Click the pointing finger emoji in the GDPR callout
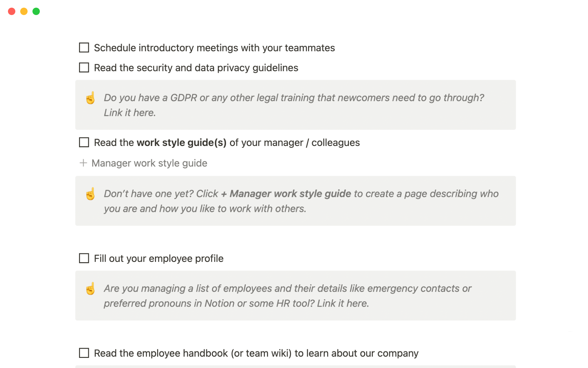This screenshot has width=588, height=368. pyautogui.click(x=90, y=98)
